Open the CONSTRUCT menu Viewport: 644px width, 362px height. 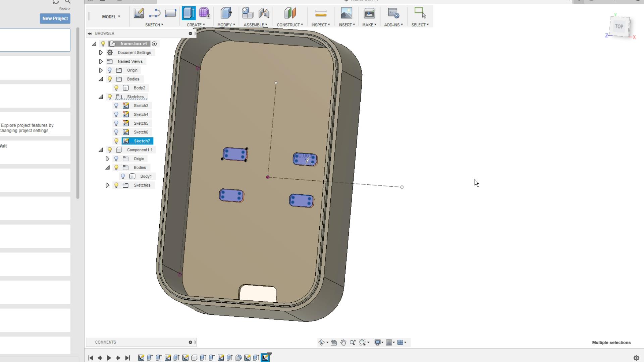pyautogui.click(x=290, y=25)
